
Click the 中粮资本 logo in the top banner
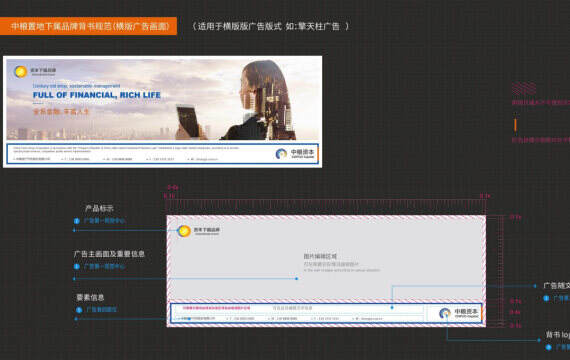coord(295,154)
